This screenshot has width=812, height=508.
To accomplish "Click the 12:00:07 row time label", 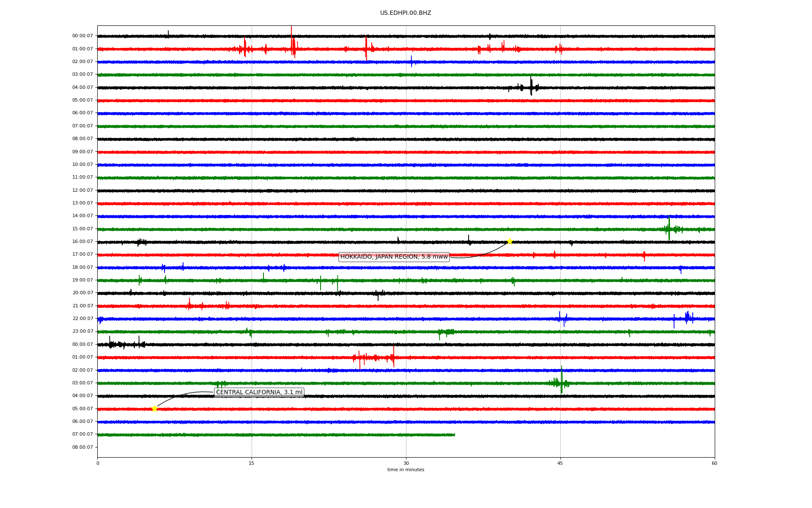I will [82, 190].
